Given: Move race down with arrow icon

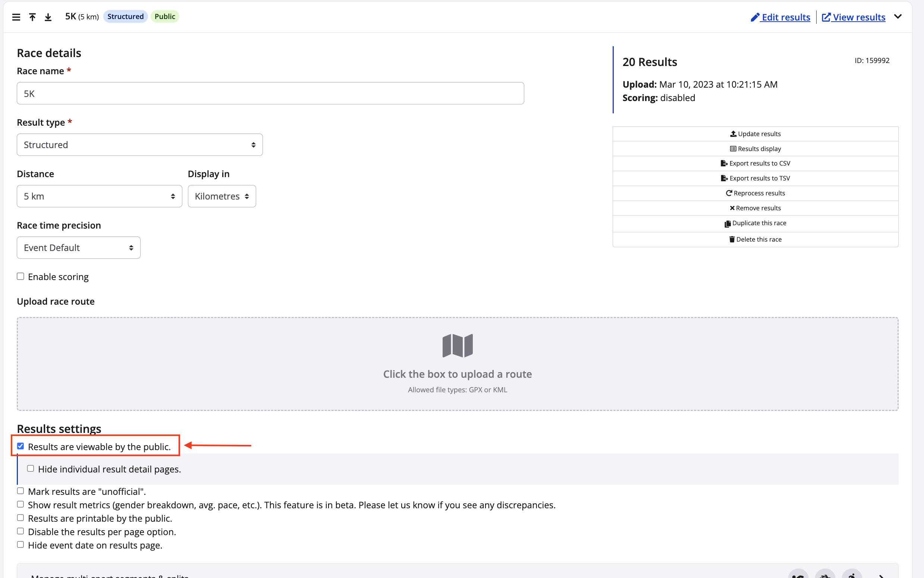Looking at the screenshot, I should [48, 17].
